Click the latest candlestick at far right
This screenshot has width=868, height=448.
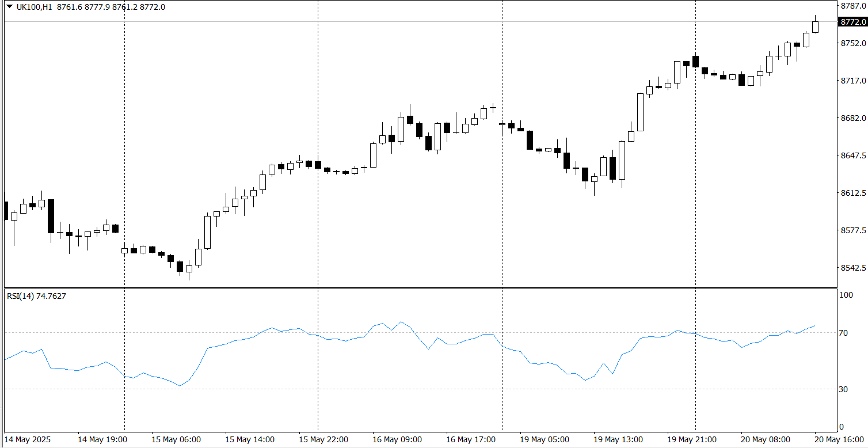pyautogui.click(x=816, y=26)
